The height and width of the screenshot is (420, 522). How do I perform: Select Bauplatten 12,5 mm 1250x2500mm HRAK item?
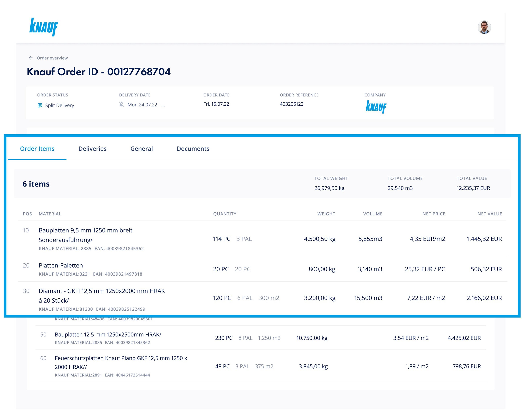pos(108,334)
